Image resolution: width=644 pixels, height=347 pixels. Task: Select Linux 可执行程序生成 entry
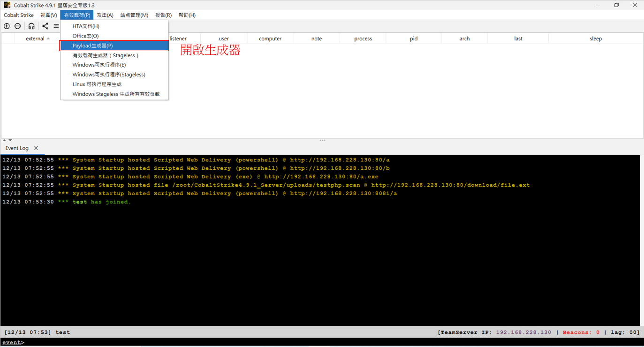pyautogui.click(x=114, y=84)
